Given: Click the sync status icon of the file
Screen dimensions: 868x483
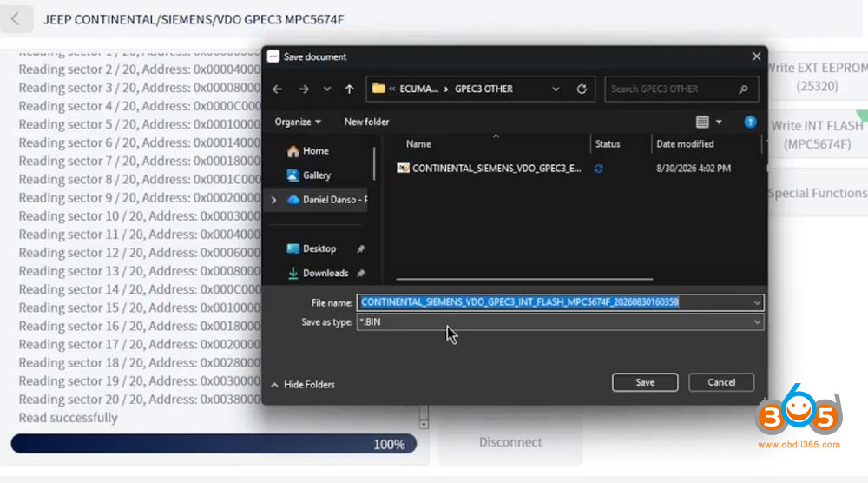Looking at the screenshot, I should pyautogui.click(x=598, y=169).
